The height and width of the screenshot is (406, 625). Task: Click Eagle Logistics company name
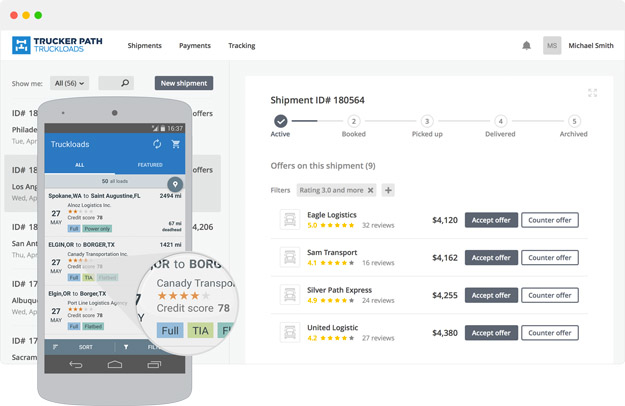click(x=332, y=215)
